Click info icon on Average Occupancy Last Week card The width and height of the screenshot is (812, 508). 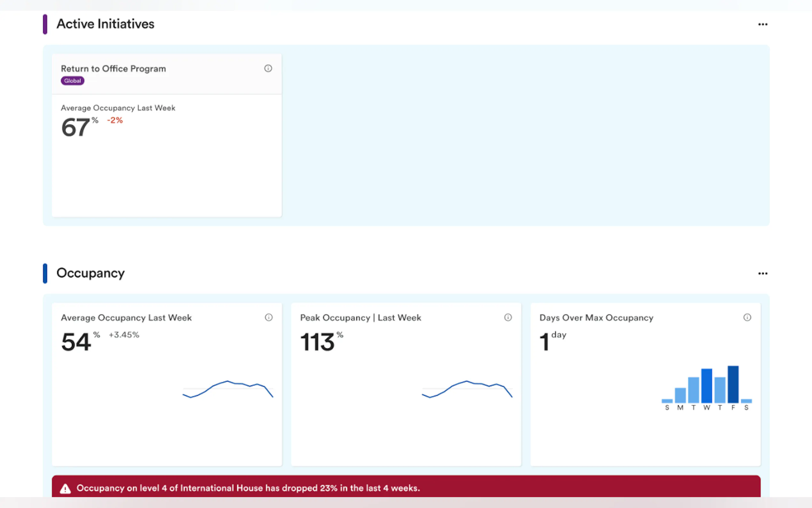tap(269, 317)
